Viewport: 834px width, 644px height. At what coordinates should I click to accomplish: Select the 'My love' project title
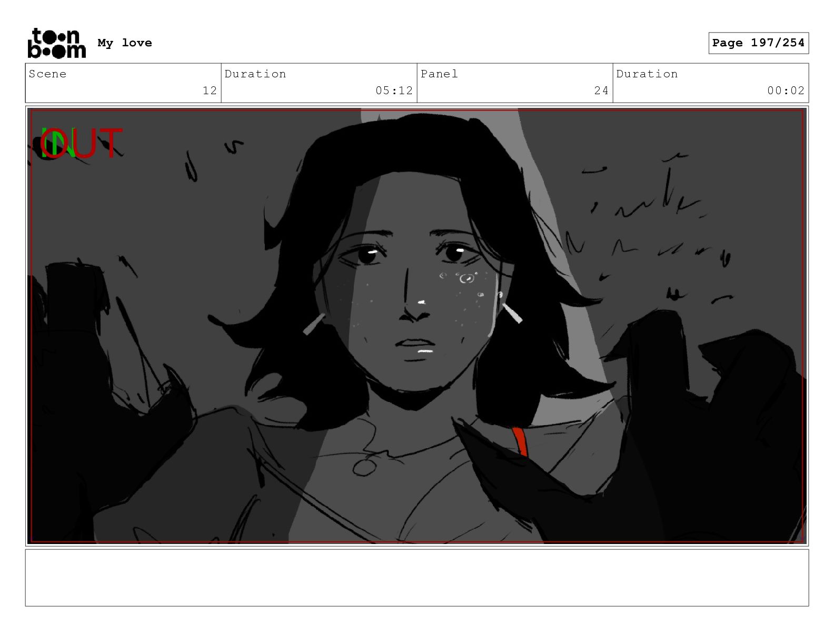(x=125, y=43)
